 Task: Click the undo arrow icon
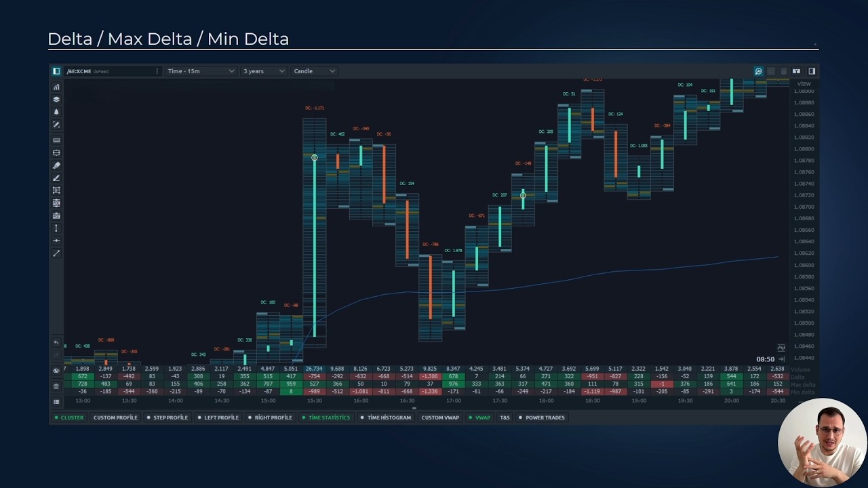tap(56, 343)
